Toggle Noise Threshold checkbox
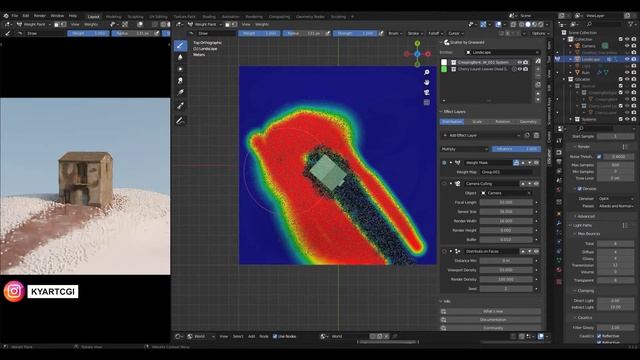The image size is (640, 360). (599, 156)
